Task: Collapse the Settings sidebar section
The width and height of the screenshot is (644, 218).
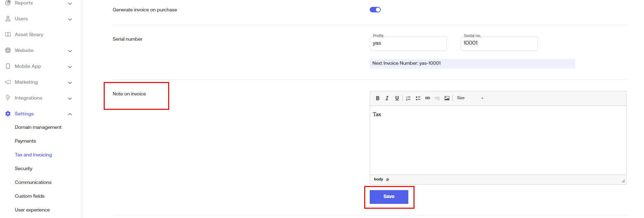Action: pos(70,114)
